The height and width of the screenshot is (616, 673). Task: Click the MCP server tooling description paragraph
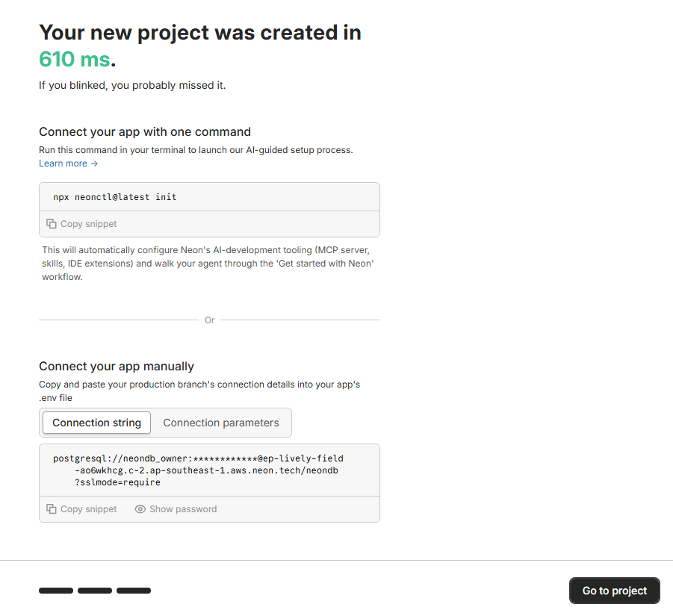click(x=205, y=263)
